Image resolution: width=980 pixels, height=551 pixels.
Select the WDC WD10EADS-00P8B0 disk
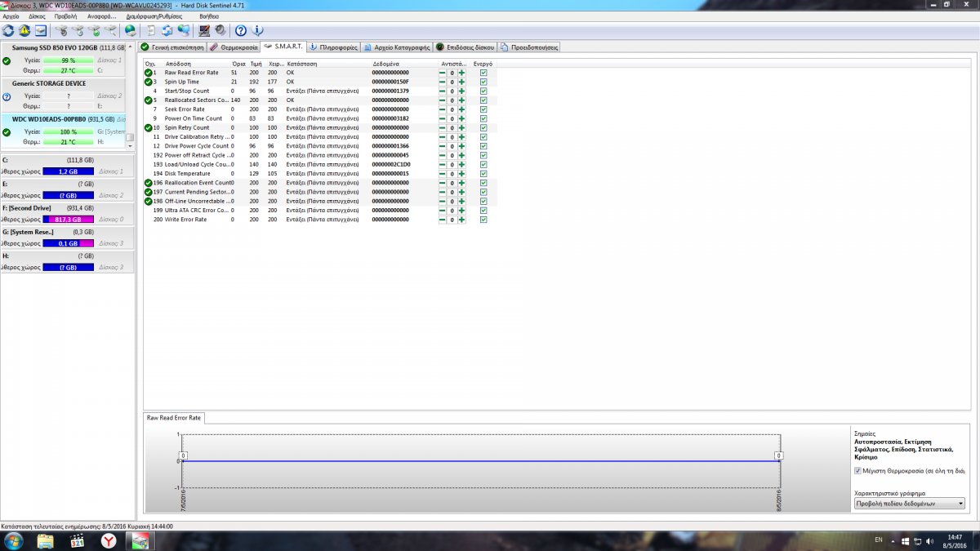coord(64,131)
